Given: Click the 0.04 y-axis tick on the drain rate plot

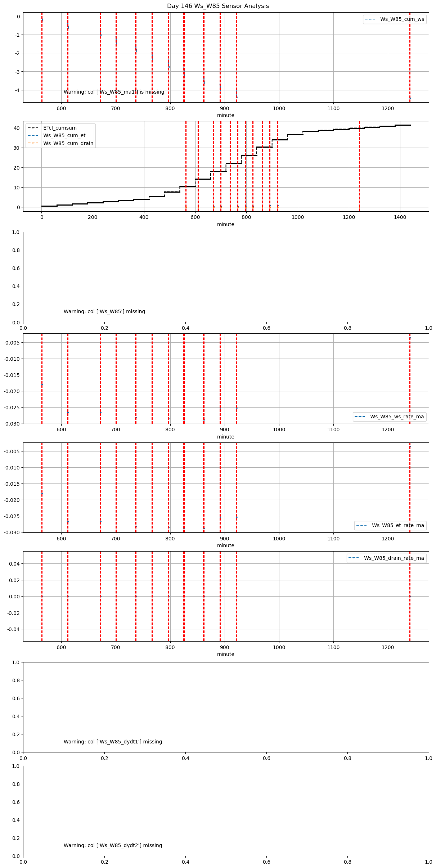Looking at the screenshot, I should click(14, 564).
